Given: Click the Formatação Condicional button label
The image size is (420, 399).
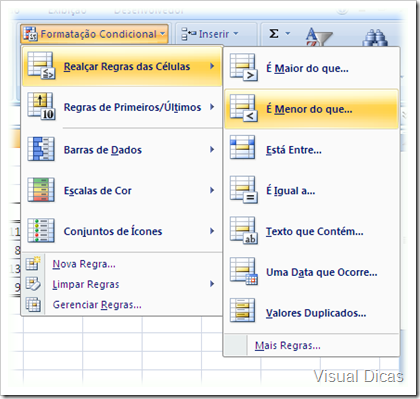Looking at the screenshot, I should [98, 34].
